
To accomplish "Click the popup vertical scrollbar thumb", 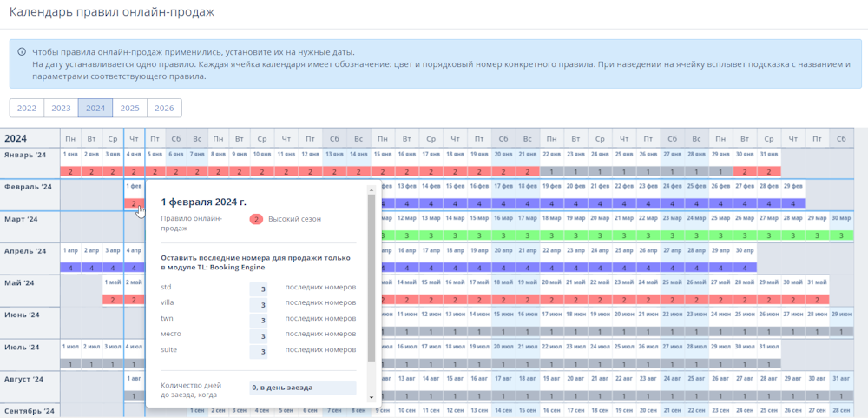I will point(372,277).
